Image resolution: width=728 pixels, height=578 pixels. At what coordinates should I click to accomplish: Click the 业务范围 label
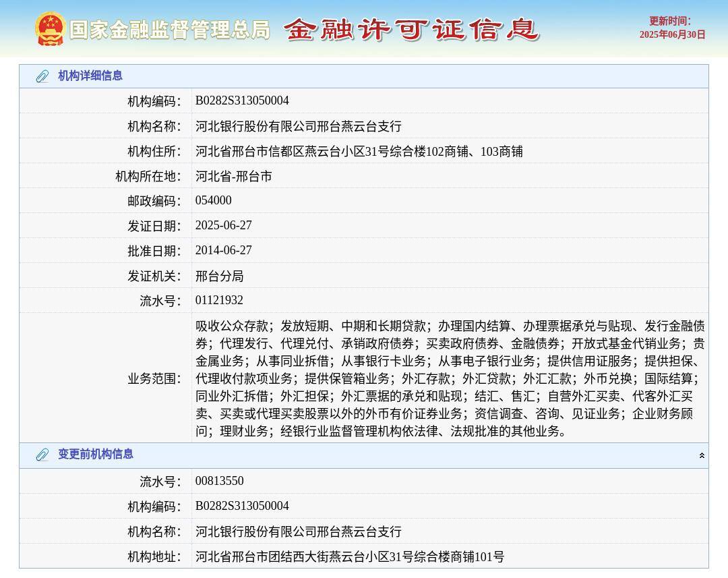point(154,378)
